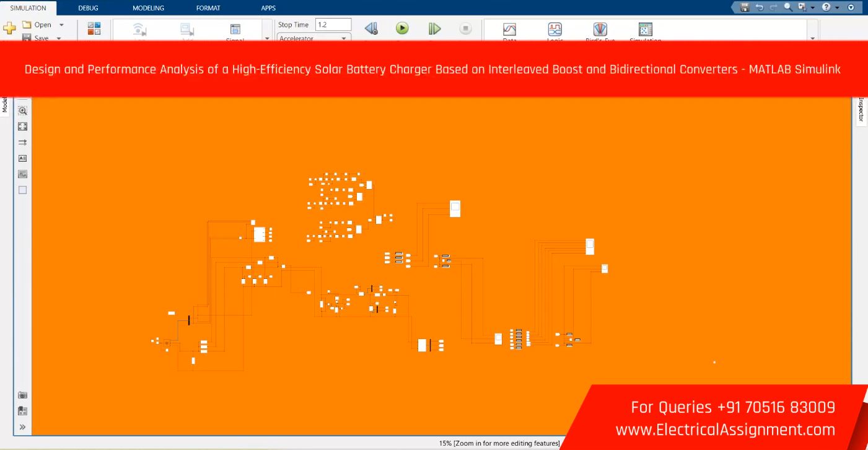
Task: Open the Library Browser icon
Action: pyautogui.click(x=94, y=29)
